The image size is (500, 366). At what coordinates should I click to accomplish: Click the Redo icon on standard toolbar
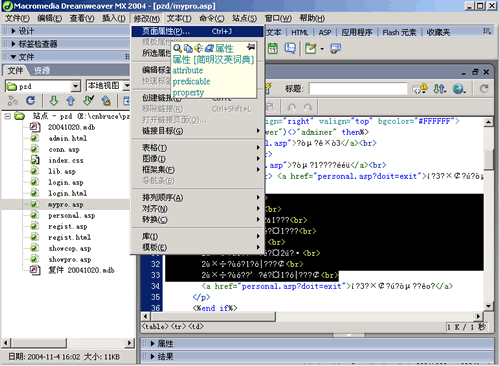coord(308,107)
